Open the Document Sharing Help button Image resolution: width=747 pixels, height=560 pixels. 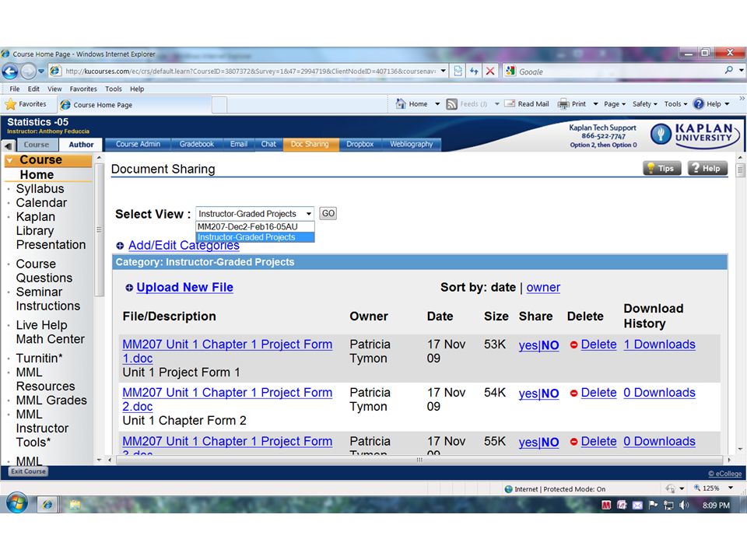tap(707, 168)
